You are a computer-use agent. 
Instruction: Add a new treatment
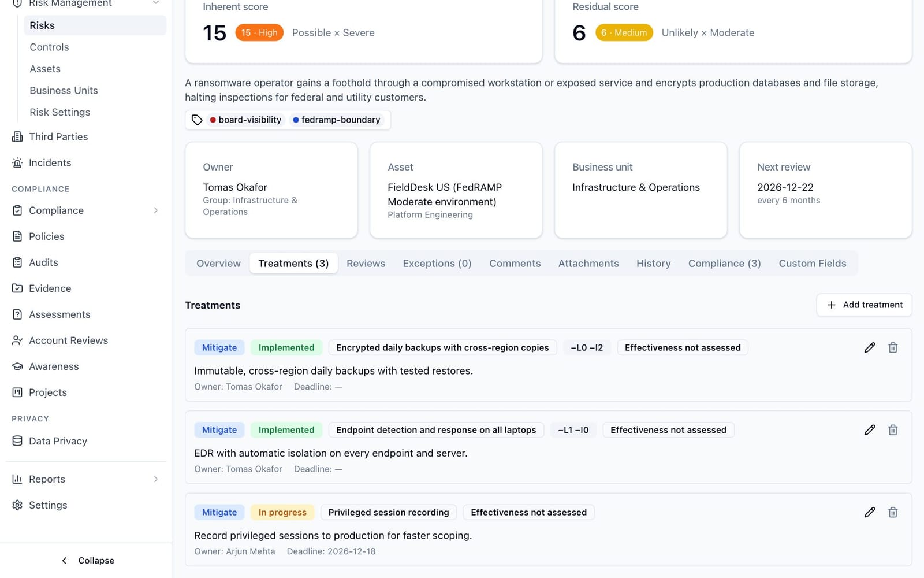[x=864, y=305]
